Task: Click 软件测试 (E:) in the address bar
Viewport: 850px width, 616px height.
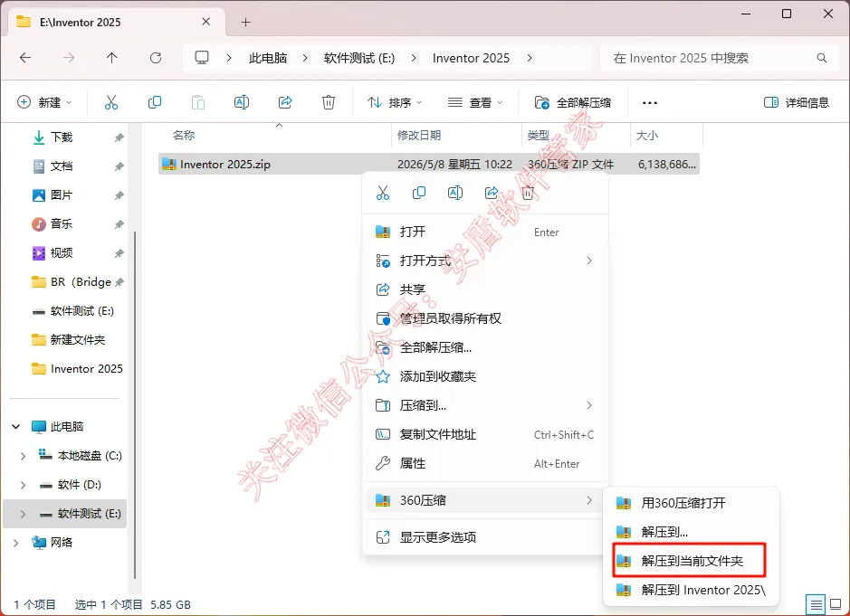Action: click(x=358, y=58)
